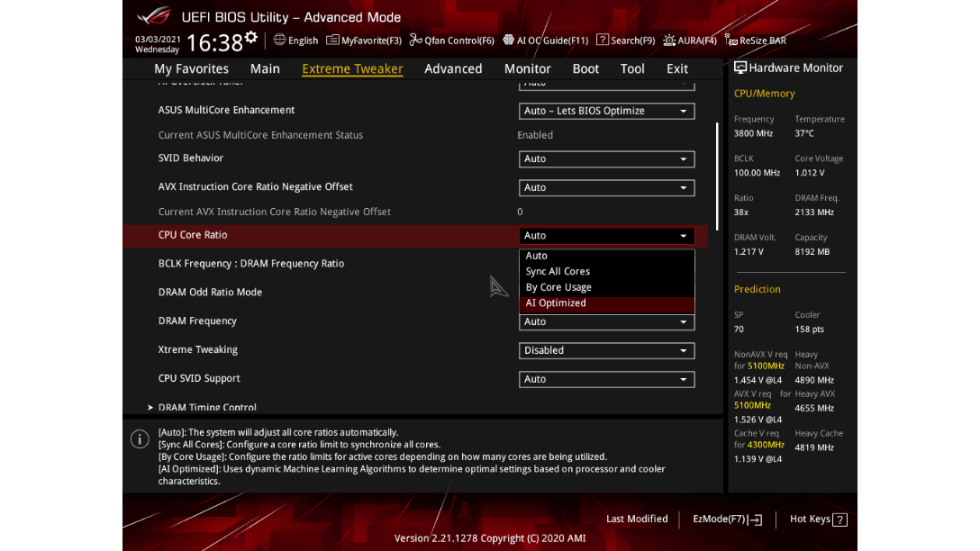Click the Hardware Monitor screen icon

click(740, 68)
